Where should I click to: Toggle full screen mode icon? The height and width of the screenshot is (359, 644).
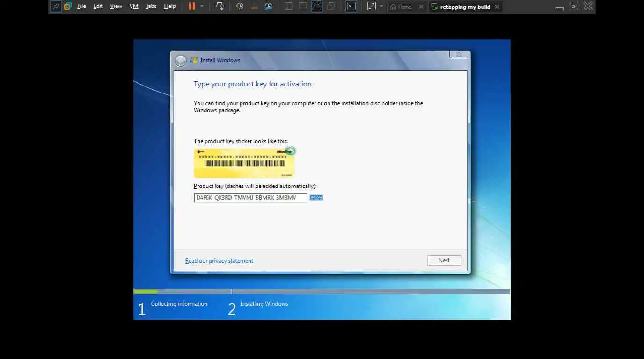tap(317, 7)
